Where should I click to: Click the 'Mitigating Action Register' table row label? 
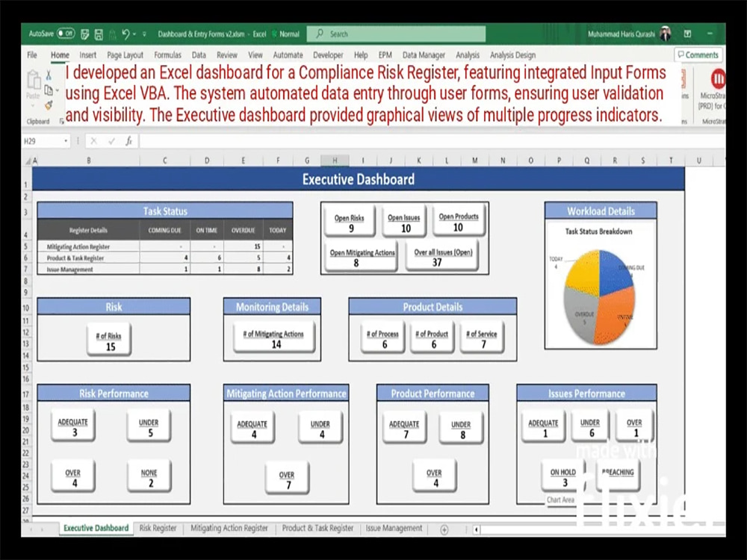coord(78,246)
